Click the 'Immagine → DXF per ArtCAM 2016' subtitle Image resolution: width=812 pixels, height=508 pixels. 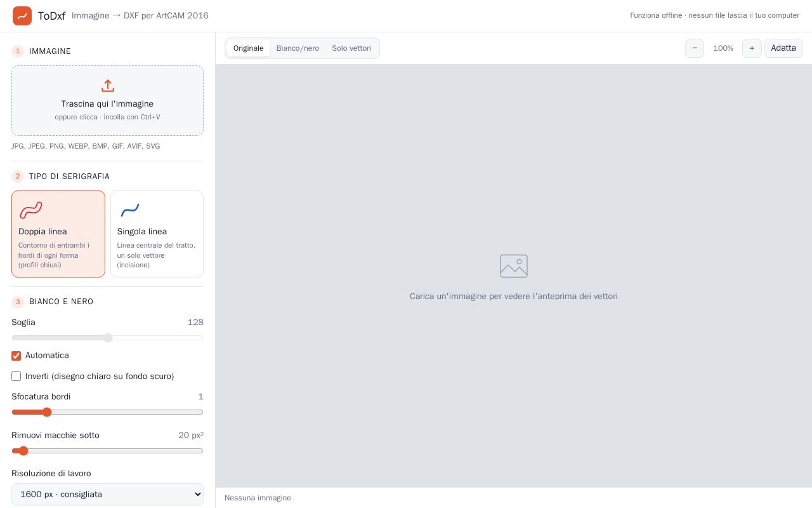(x=140, y=15)
